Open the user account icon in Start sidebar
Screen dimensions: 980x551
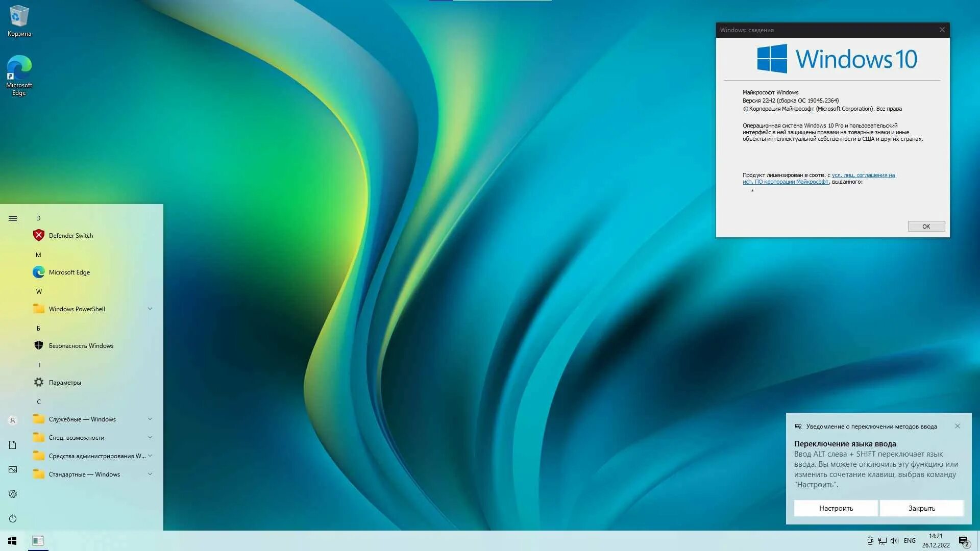click(13, 420)
